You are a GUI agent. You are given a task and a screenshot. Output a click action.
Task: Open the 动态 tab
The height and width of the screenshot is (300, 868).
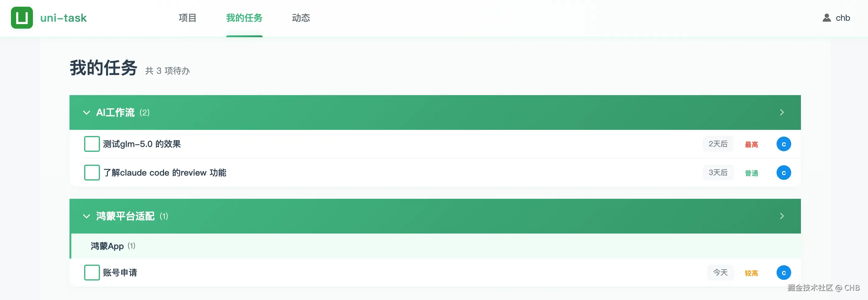[x=301, y=18]
